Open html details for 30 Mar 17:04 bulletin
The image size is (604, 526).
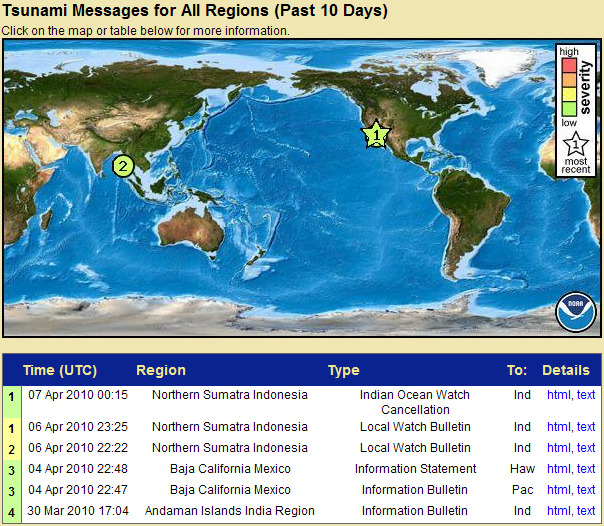click(559, 511)
